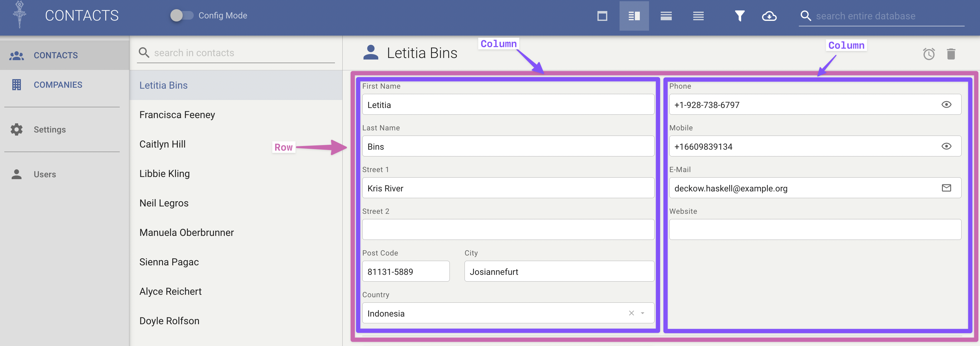Click the single-pane layout icon
980x346 pixels.
click(602, 16)
